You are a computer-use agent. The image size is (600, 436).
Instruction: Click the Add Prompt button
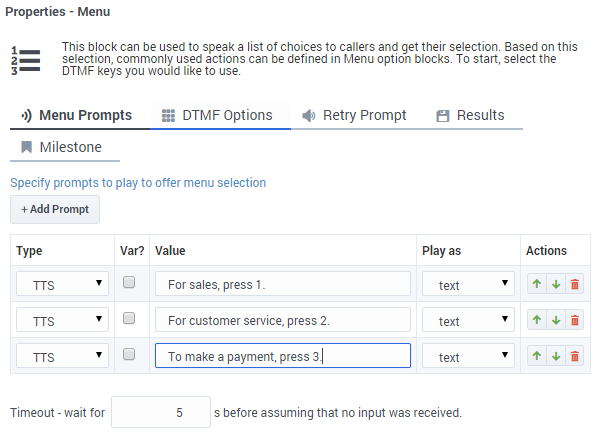55,210
